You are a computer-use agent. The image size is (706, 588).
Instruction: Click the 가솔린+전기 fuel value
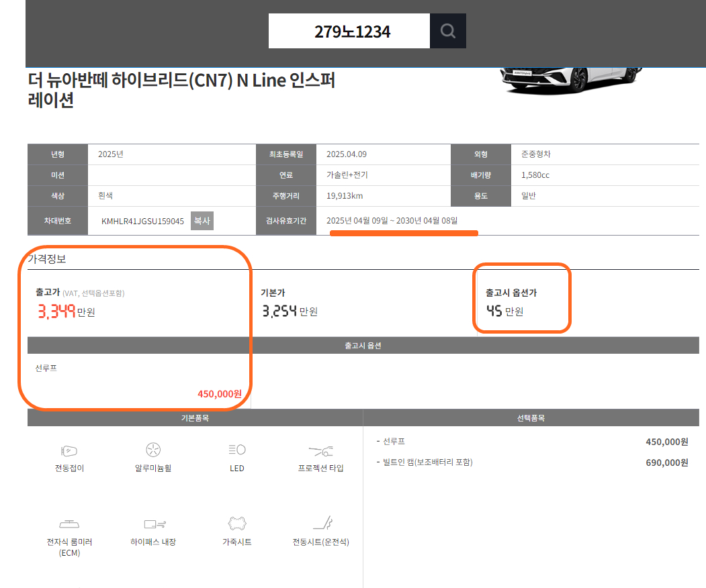(x=347, y=175)
